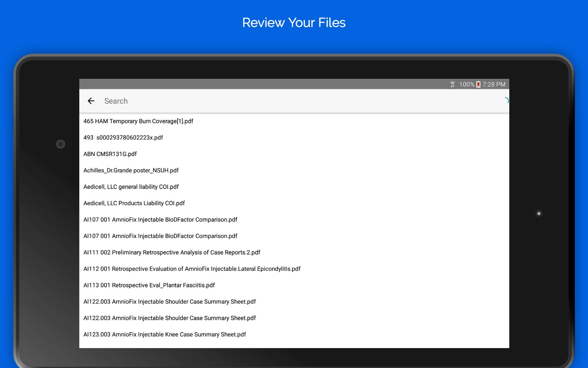Tap the 100% battery percentage
Image resolution: width=588 pixels, height=368 pixels.
point(466,84)
